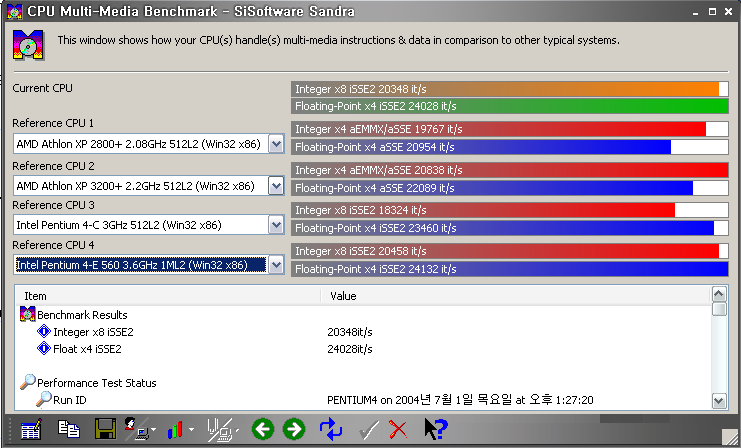Click the Value column header

pyautogui.click(x=516, y=296)
